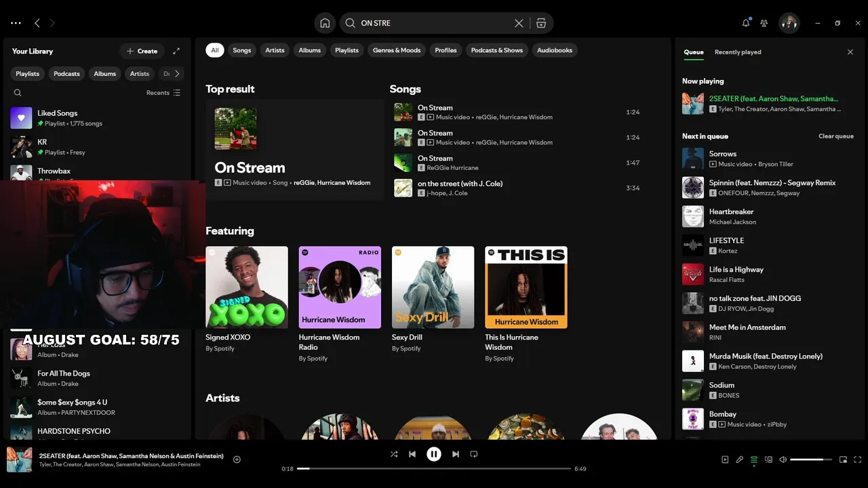Viewport: 868px width, 488px height.
Task: Play On Stream by ReGGie Hurricane
Action: (519, 163)
